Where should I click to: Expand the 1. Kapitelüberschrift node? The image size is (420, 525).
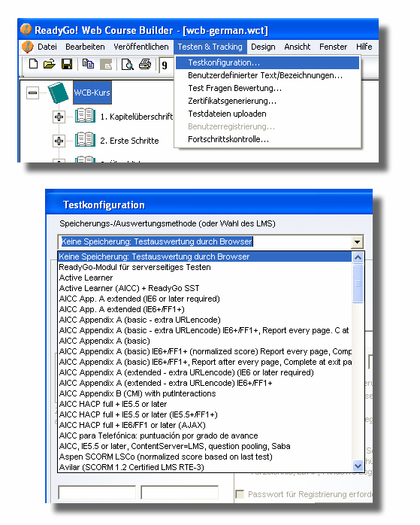point(59,117)
